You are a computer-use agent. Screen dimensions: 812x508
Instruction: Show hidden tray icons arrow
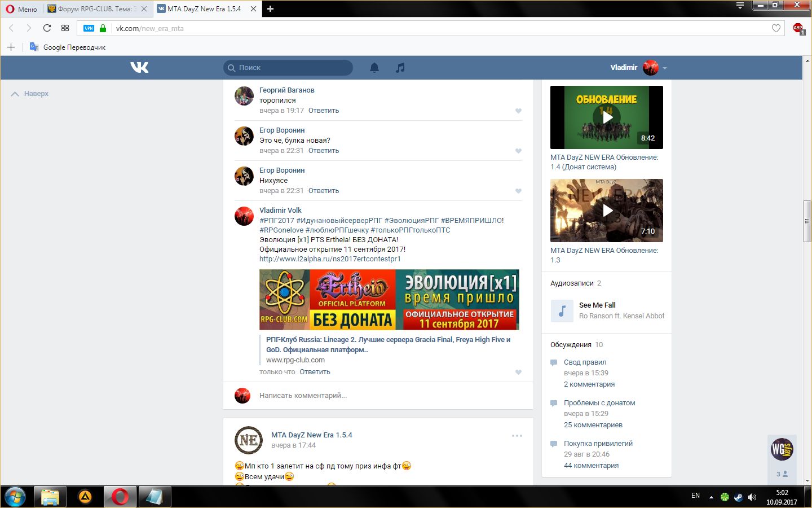point(711,497)
